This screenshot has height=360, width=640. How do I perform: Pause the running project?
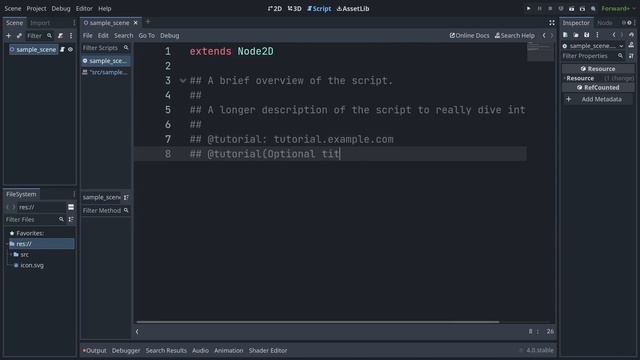click(540, 9)
